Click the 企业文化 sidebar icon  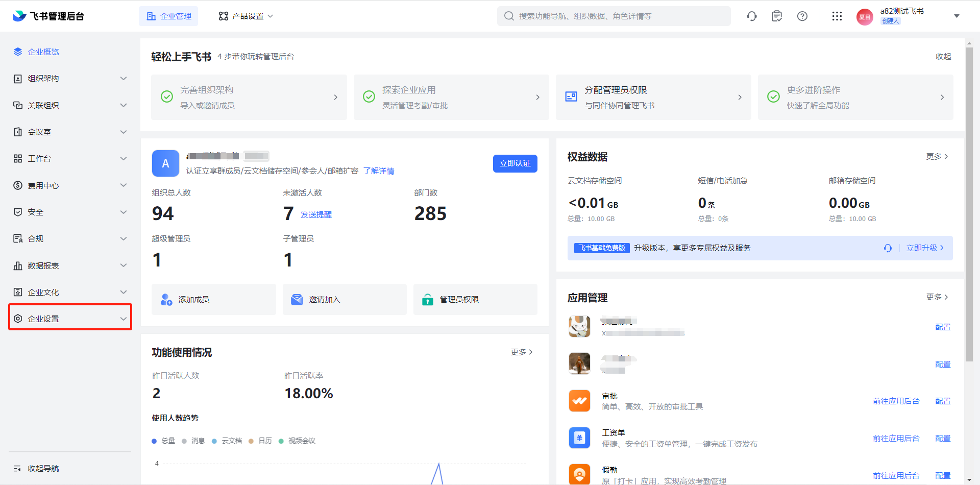[x=18, y=292]
